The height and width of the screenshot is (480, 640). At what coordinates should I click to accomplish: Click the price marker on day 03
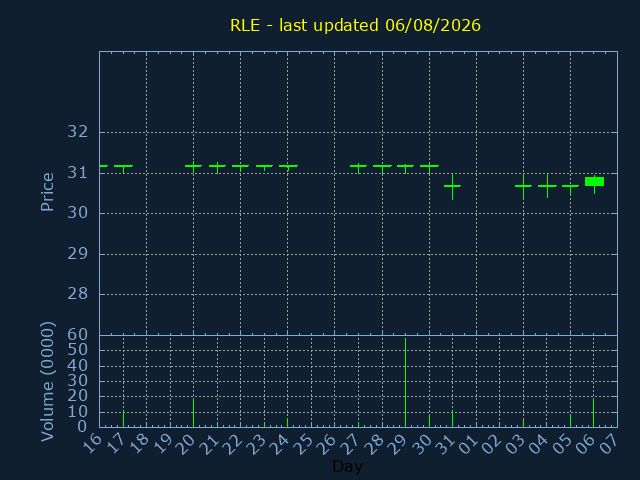click(523, 186)
